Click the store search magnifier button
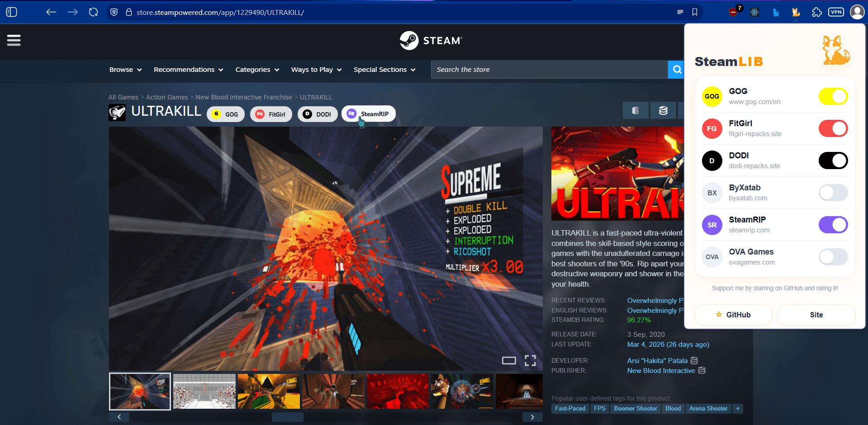 coord(677,70)
